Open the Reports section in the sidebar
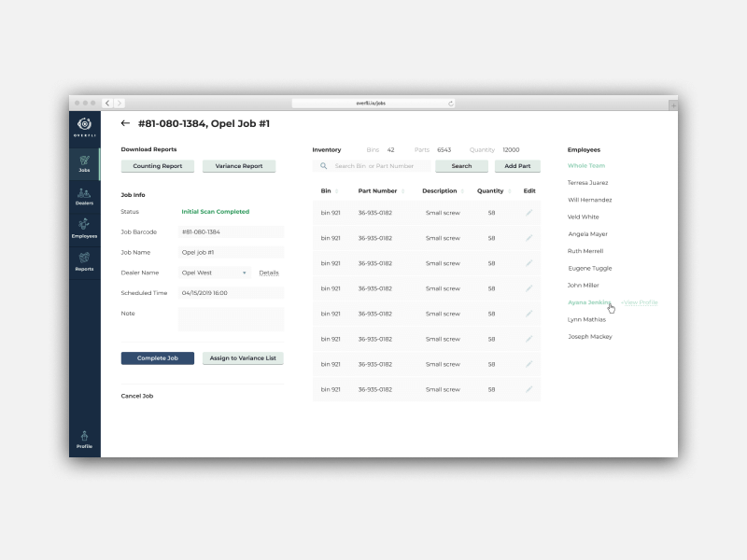Screen dimensions: 747x560 click(x=84, y=262)
